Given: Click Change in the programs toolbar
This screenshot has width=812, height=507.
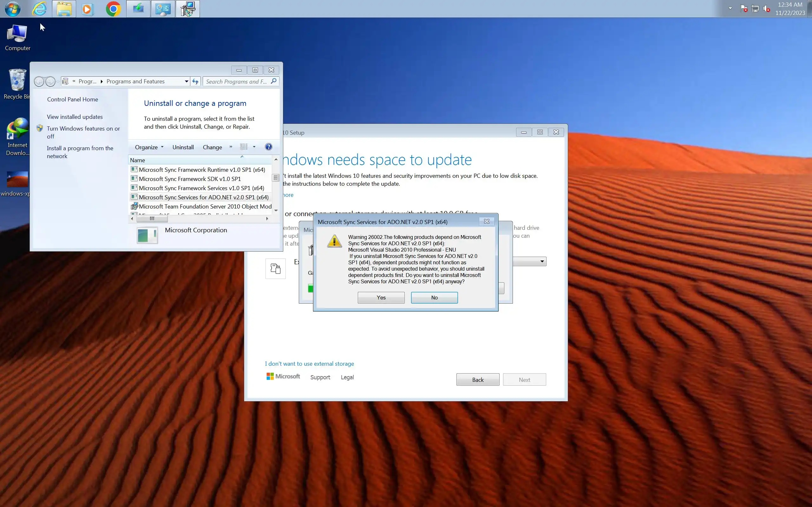Looking at the screenshot, I should coord(212,147).
